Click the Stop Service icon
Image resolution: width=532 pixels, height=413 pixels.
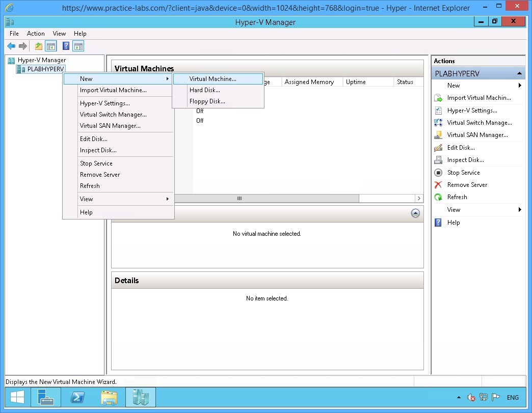[439, 172]
